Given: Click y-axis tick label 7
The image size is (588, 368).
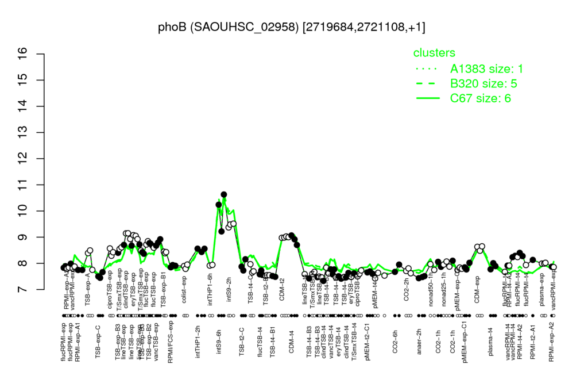Looking at the screenshot, I should (x=23, y=290).
